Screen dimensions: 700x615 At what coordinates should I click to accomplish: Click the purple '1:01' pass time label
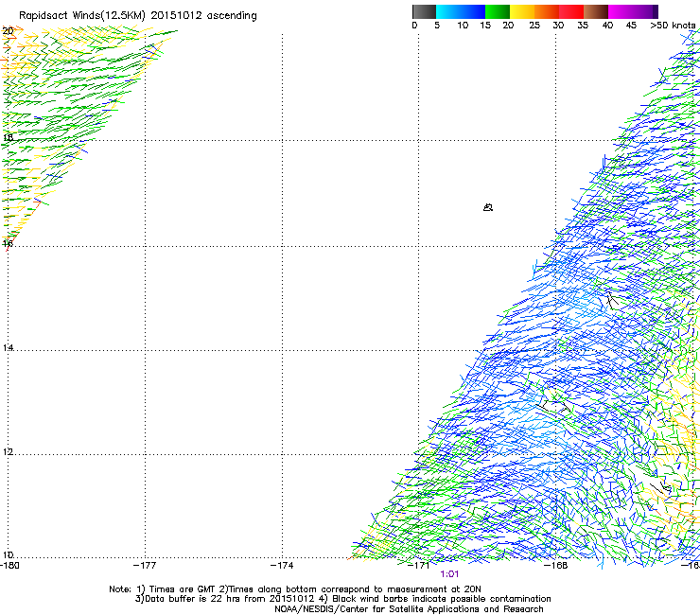click(449, 574)
